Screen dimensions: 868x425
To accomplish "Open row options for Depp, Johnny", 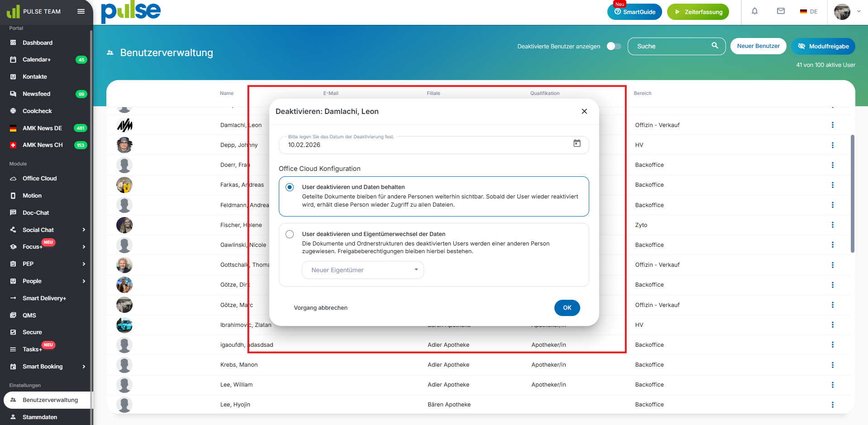I will (833, 145).
